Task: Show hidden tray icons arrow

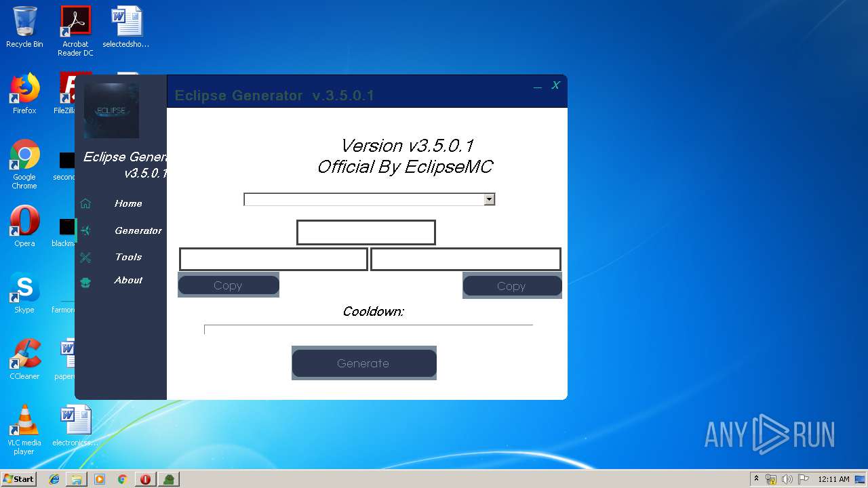Action: click(x=757, y=479)
